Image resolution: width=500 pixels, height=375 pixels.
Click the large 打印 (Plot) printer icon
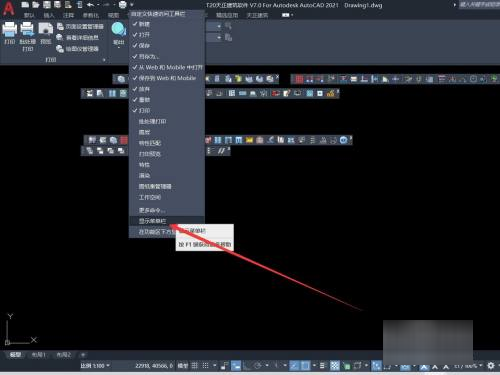[9, 30]
